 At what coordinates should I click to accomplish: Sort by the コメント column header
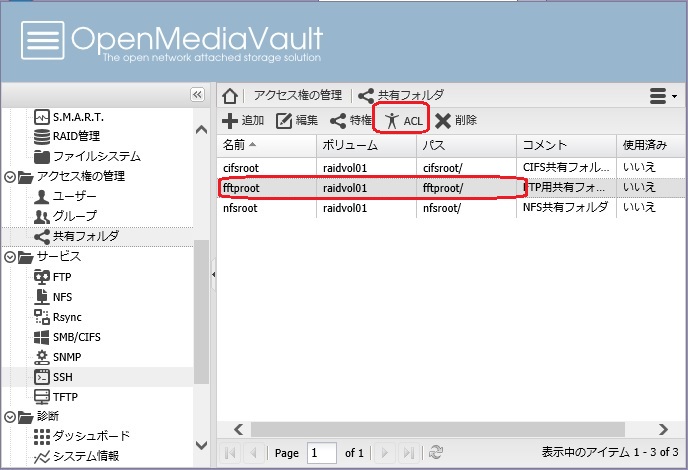tap(566, 145)
